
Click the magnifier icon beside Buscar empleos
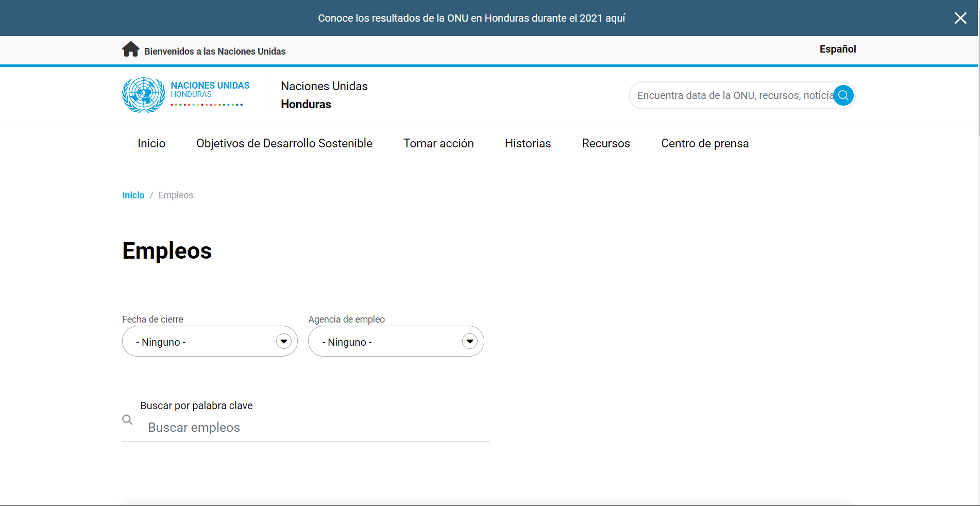(127, 420)
